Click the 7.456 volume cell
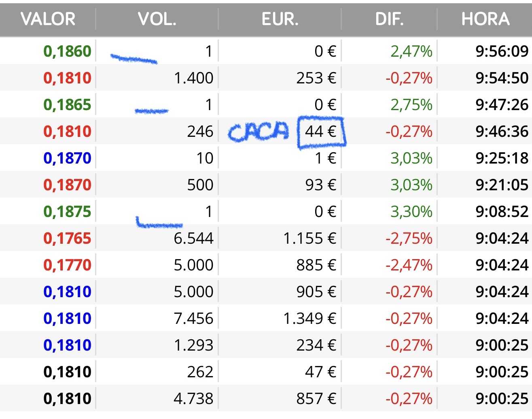 pos(193,319)
